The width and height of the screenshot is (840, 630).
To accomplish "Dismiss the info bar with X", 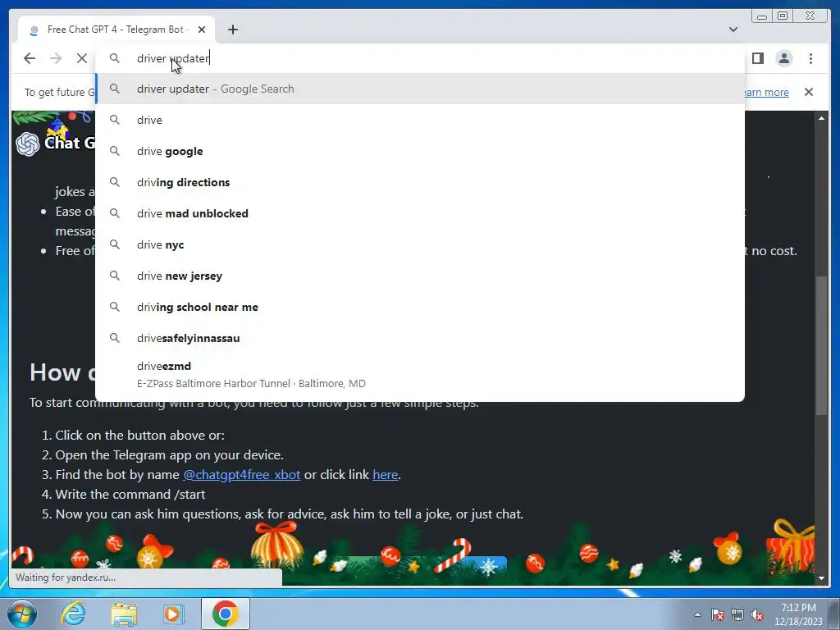I will point(808,92).
